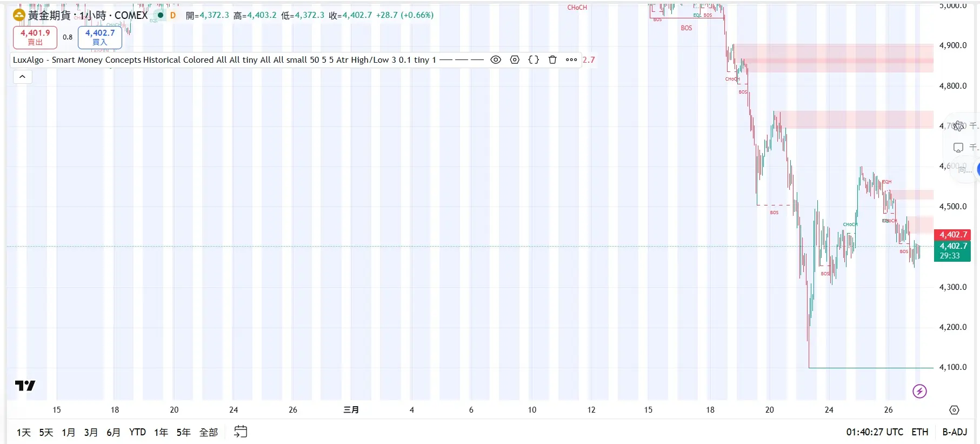Remove LuxAlgo indicator with trash icon
Image resolution: width=980 pixels, height=444 pixels.
point(552,59)
